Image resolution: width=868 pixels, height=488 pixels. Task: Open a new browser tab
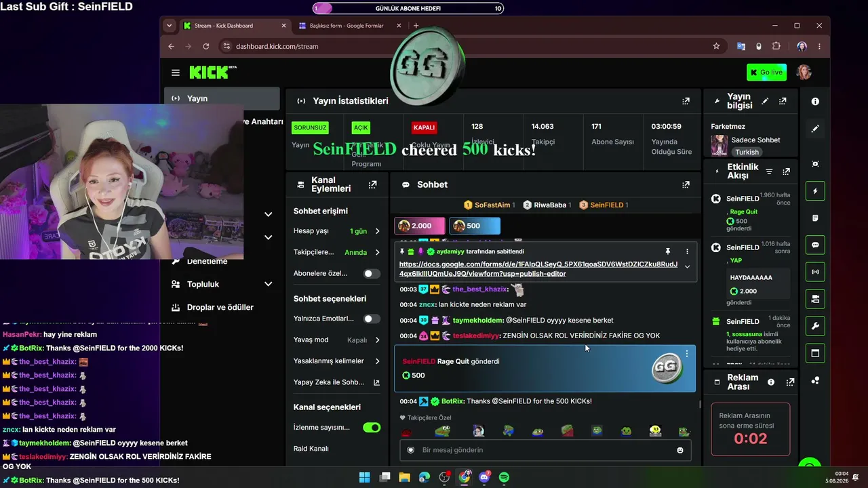tap(416, 26)
